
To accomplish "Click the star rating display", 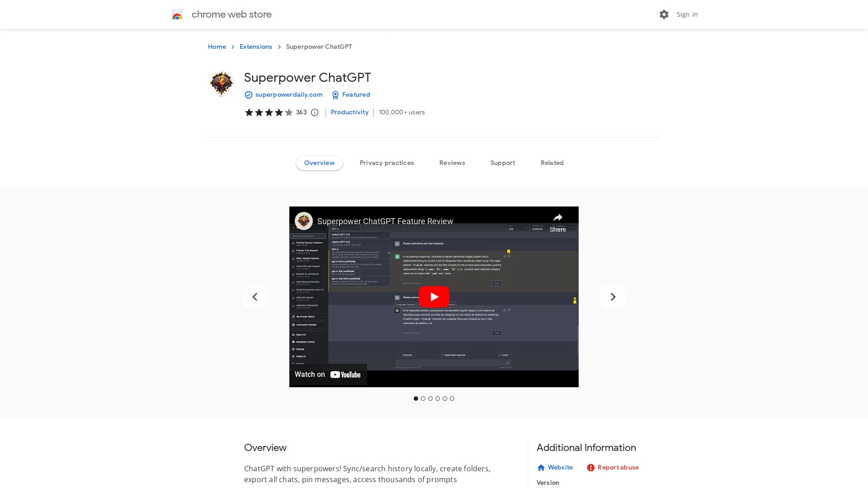I will 269,113.
